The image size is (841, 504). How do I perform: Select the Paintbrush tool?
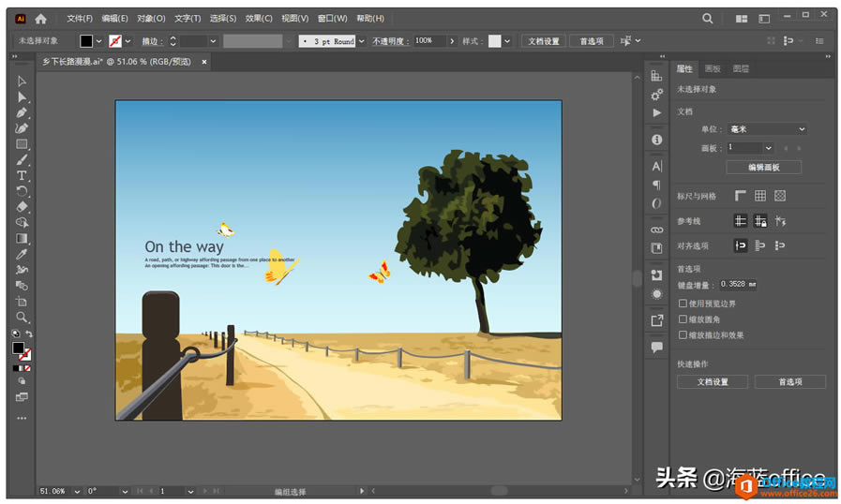tap(22, 160)
